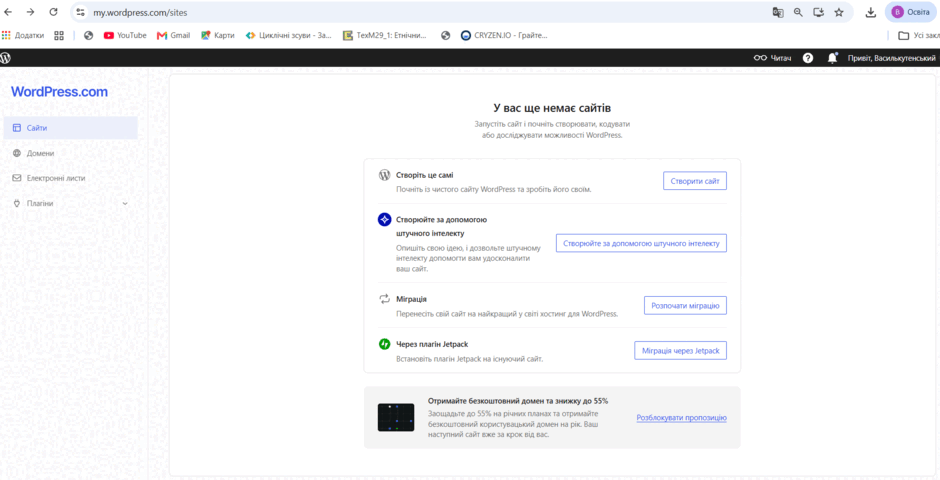Viewport: 940px width, 480px height.
Task: Click the help question mark icon
Action: point(808,58)
